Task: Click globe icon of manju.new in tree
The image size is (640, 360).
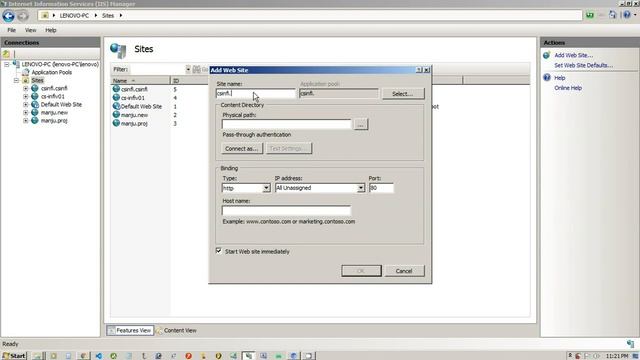Action: 35,113
